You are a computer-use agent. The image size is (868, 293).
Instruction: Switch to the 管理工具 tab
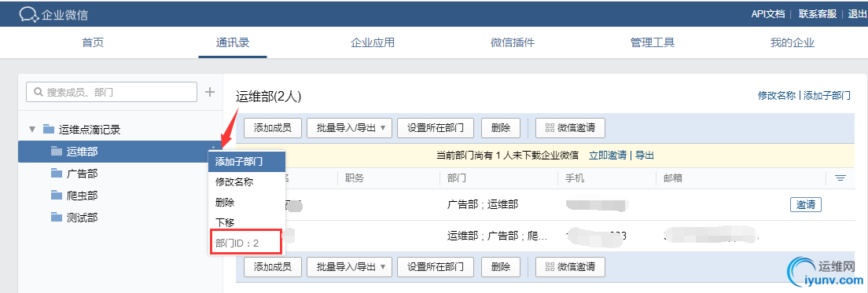(x=653, y=42)
